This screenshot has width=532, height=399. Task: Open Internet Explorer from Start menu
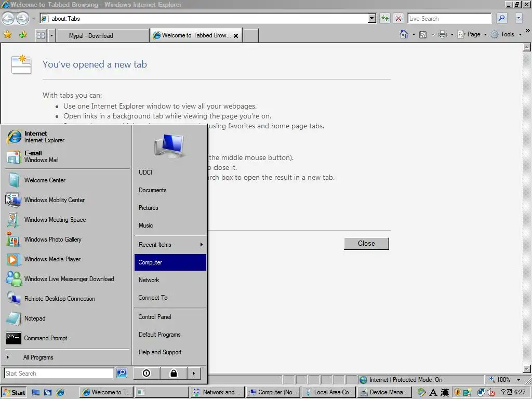tap(67, 137)
